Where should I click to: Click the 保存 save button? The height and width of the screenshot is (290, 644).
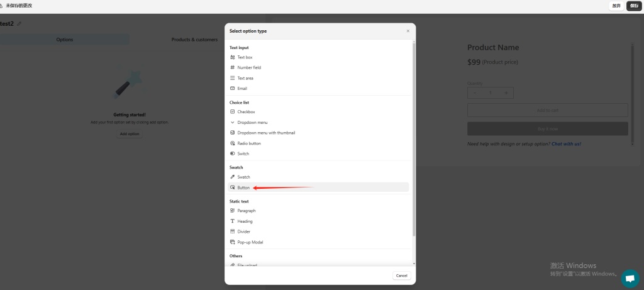click(x=633, y=6)
